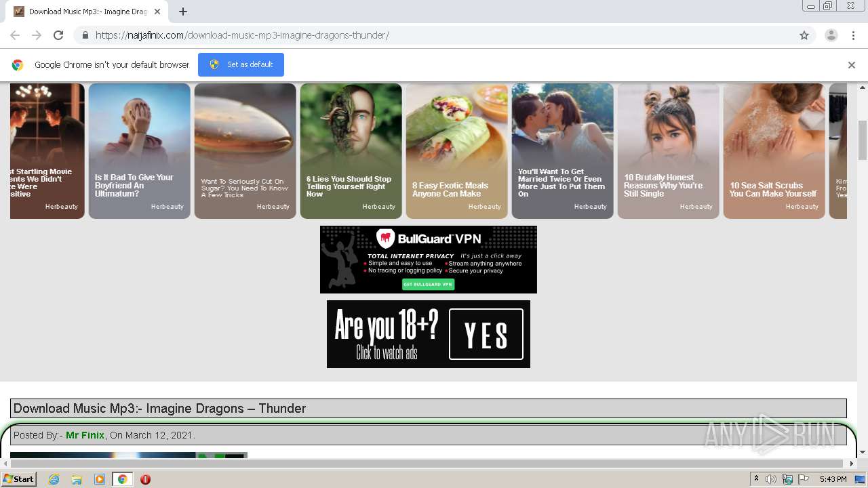Click the Herbeauty label on sea salt card
868x488 pixels.
point(802,207)
